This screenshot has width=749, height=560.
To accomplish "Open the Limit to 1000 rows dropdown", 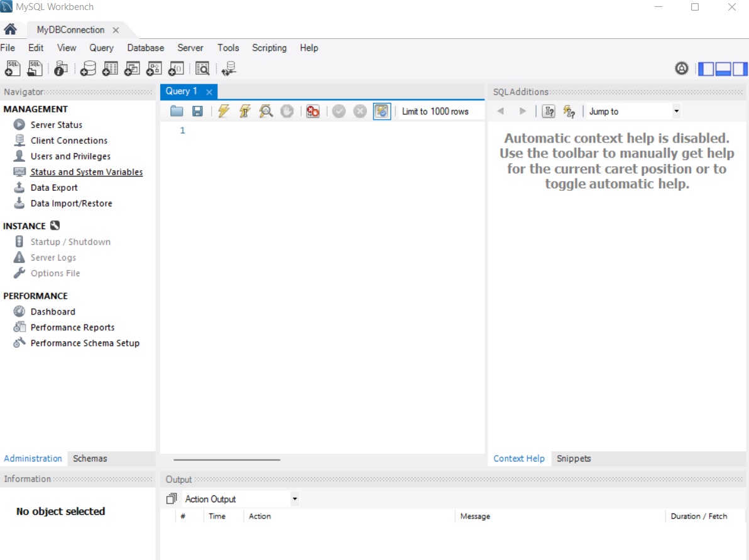I will pos(441,111).
